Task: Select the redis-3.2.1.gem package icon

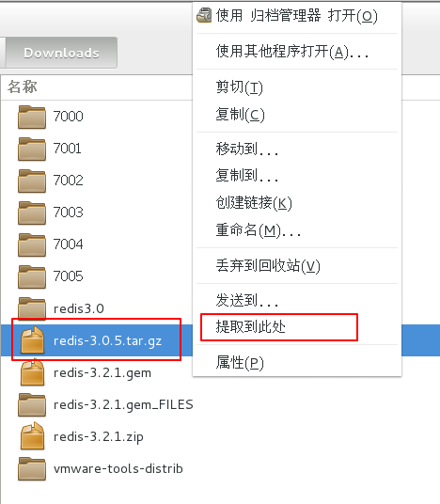Action: [x=32, y=372]
